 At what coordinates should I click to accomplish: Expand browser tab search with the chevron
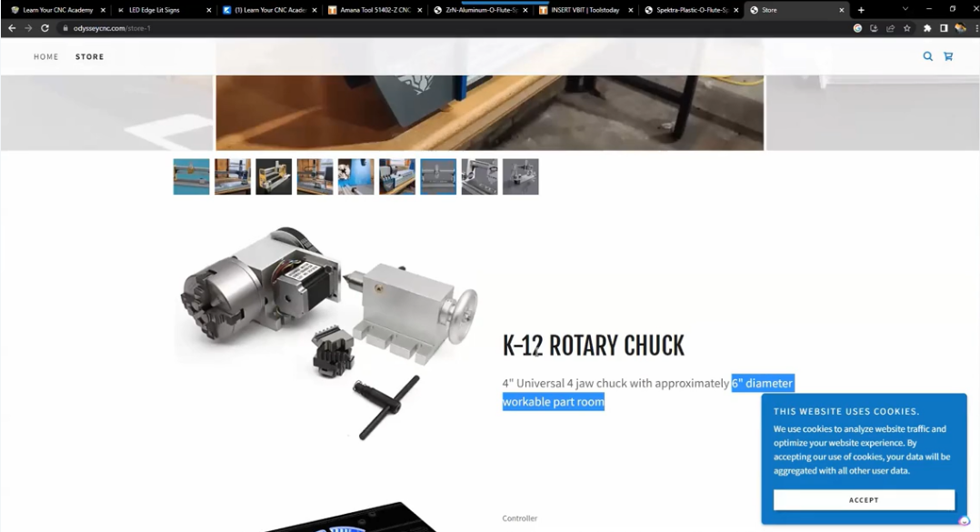tap(903, 9)
